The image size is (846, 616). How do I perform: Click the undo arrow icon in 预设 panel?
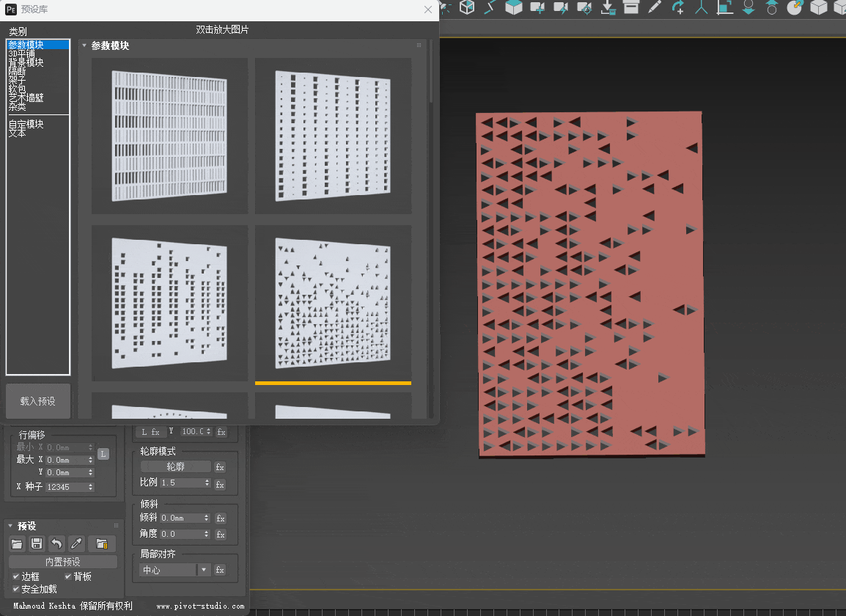pyautogui.click(x=56, y=543)
